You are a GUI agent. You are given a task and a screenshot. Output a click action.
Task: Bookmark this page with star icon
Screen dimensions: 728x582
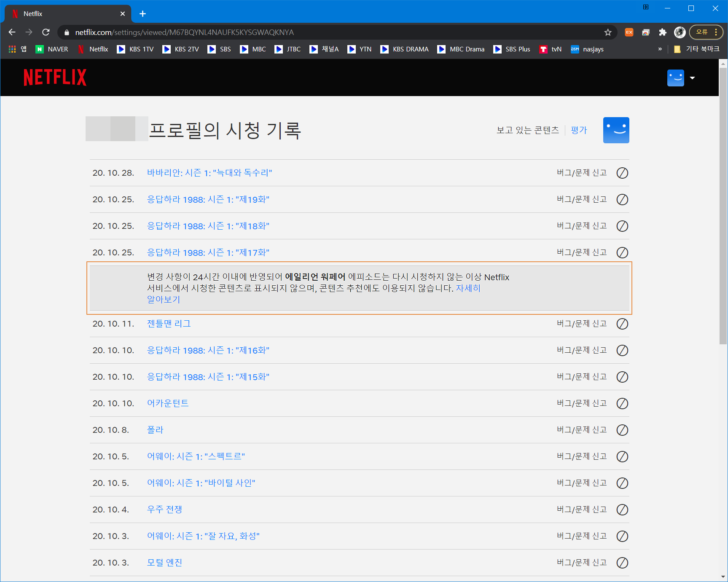click(x=607, y=32)
